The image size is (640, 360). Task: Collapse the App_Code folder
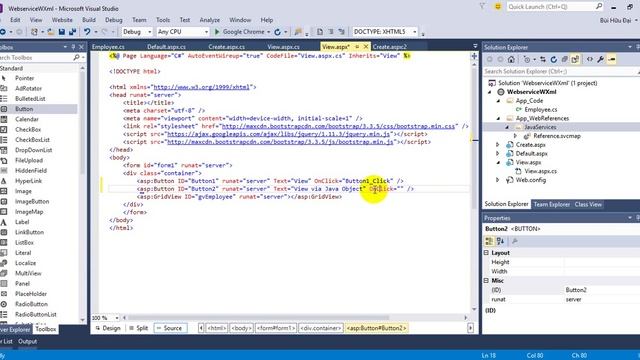499,101
